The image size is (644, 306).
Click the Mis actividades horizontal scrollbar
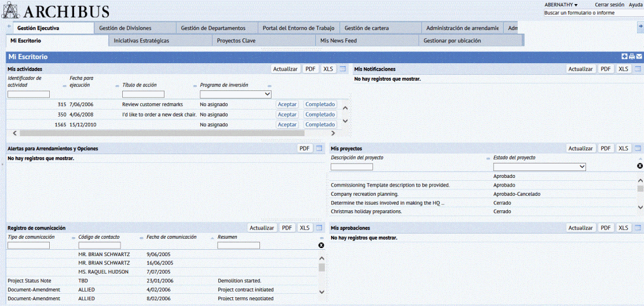pos(174,133)
